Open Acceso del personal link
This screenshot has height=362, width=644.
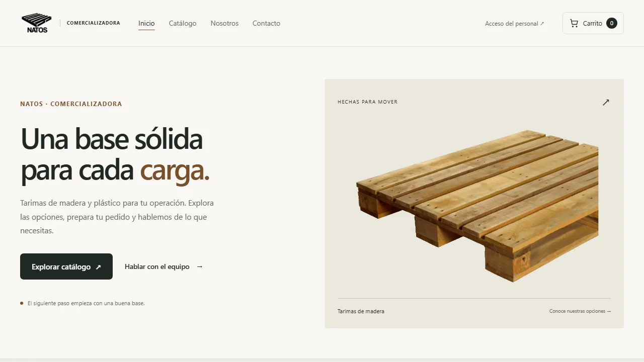click(x=515, y=24)
